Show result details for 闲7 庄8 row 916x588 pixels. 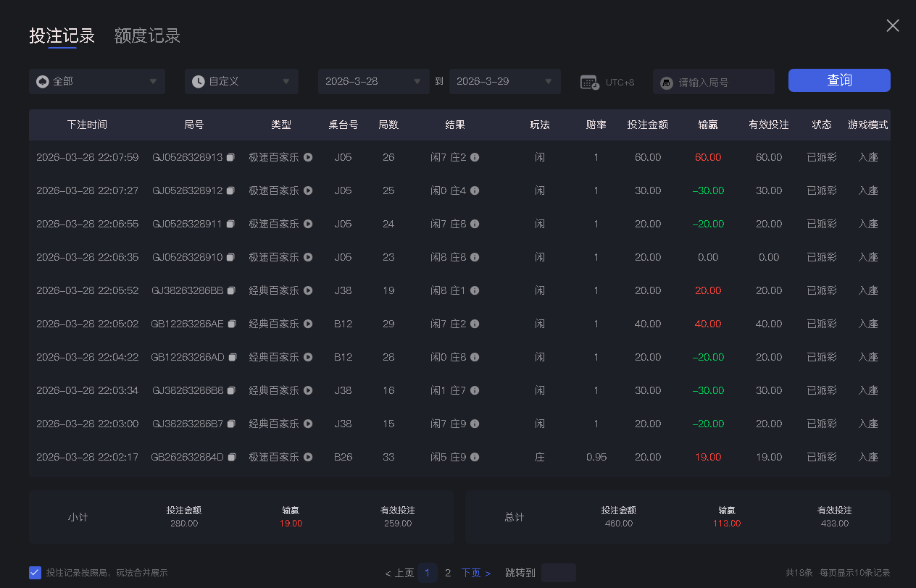(475, 224)
